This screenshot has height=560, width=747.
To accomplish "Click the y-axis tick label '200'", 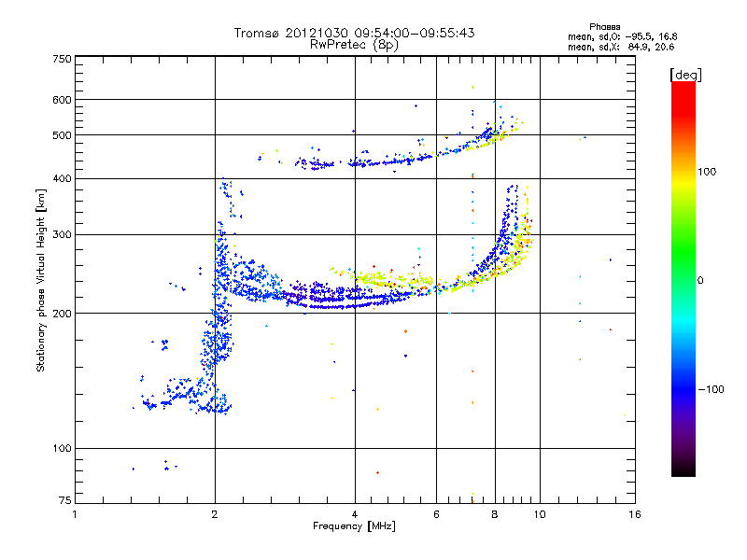I will [62, 314].
